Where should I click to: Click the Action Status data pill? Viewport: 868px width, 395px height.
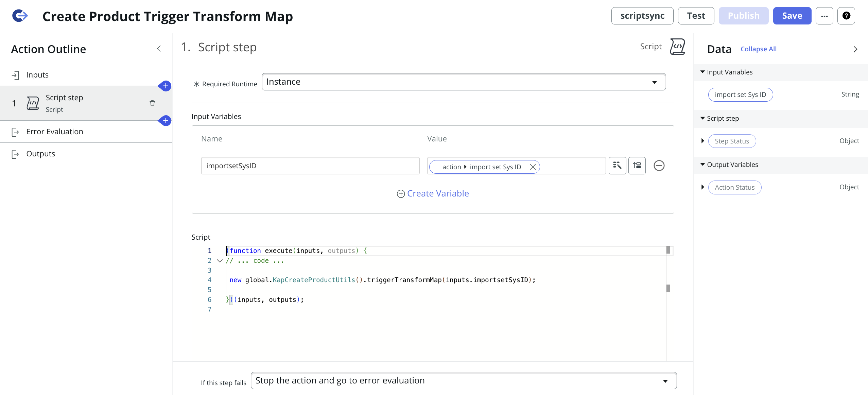(x=734, y=187)
